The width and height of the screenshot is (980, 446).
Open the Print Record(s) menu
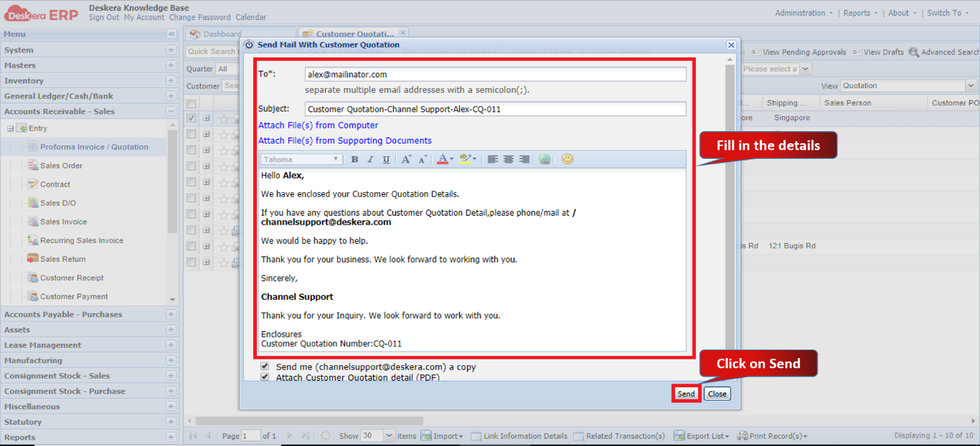click(773, 436)
